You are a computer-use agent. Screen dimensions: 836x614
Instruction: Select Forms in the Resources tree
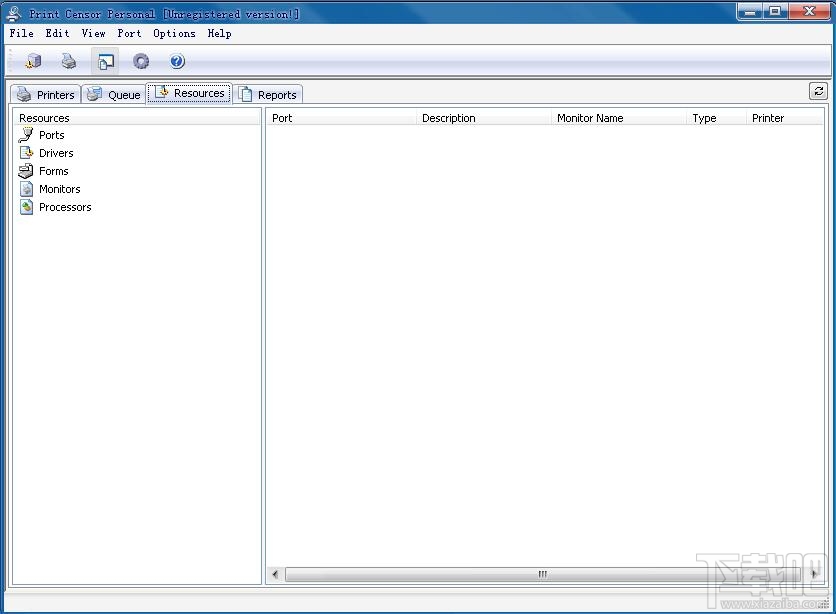pyautogui.click(x=54, y=172)
